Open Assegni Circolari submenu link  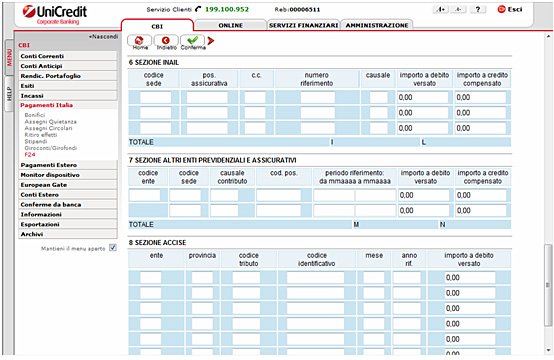[48, 128]
